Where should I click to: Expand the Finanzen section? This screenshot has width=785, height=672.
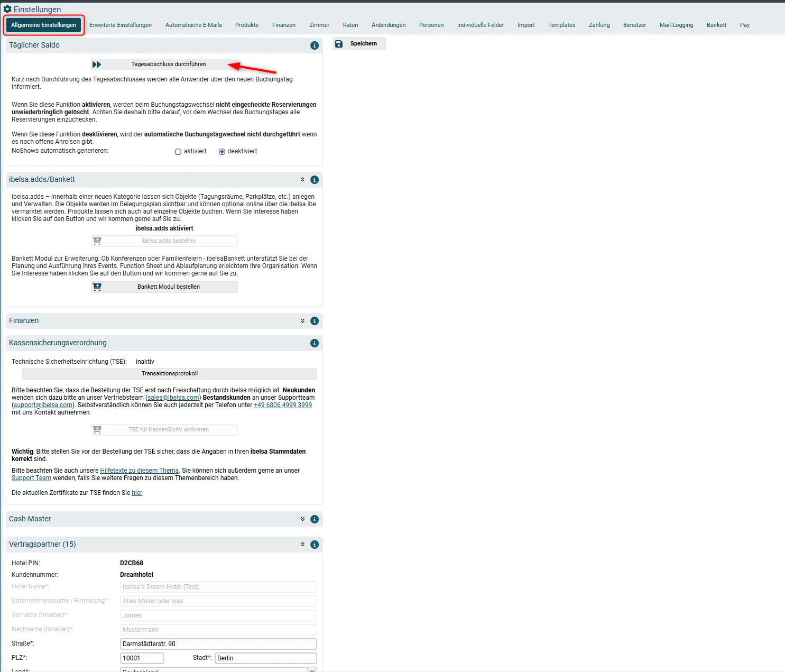(302, 321)
